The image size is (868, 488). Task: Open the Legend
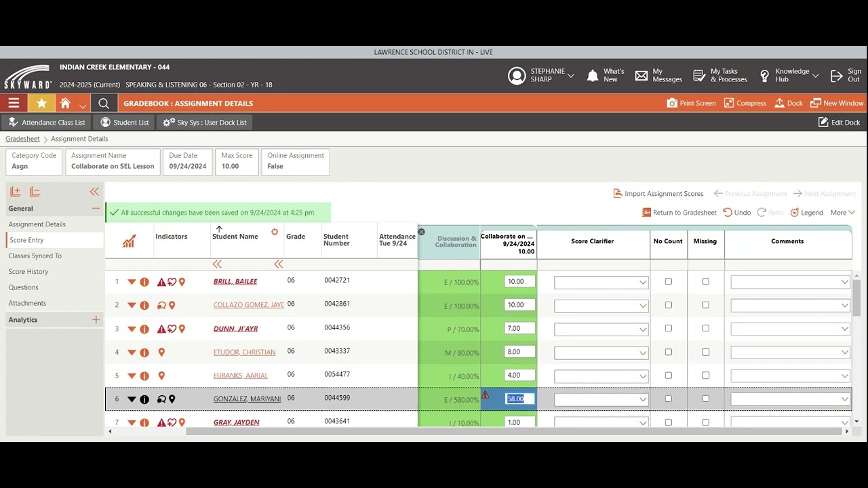coord(806,212)
